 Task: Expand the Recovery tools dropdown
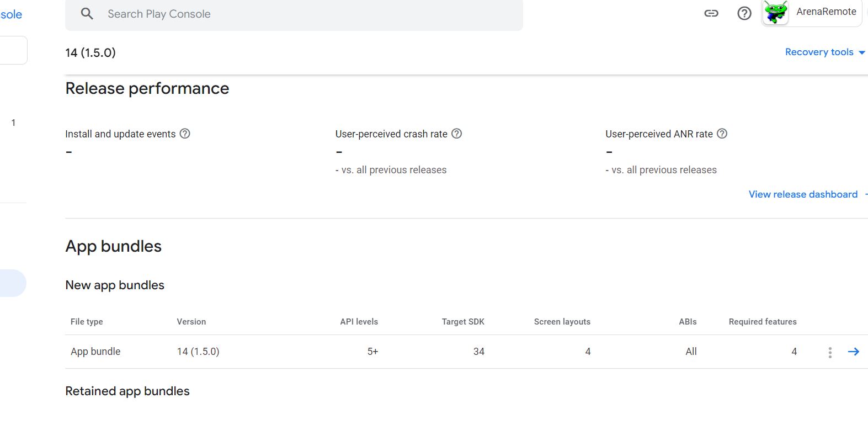(x=824, y=52)
